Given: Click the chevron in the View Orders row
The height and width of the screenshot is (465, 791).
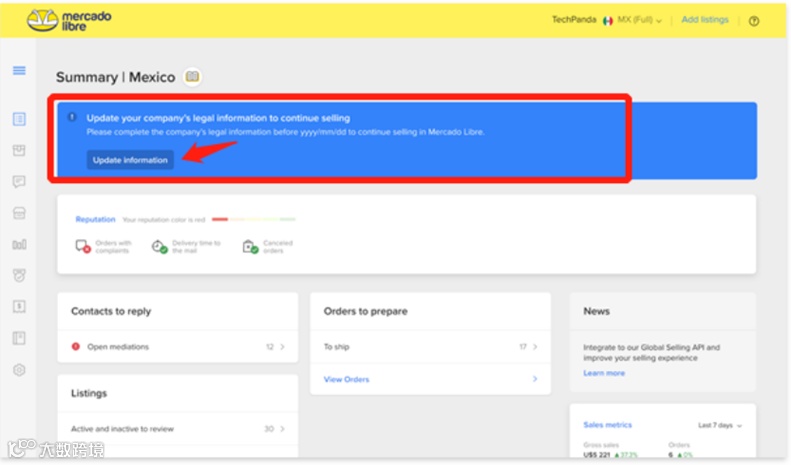Looking at the screenshot, I should [x=535, y=379].
